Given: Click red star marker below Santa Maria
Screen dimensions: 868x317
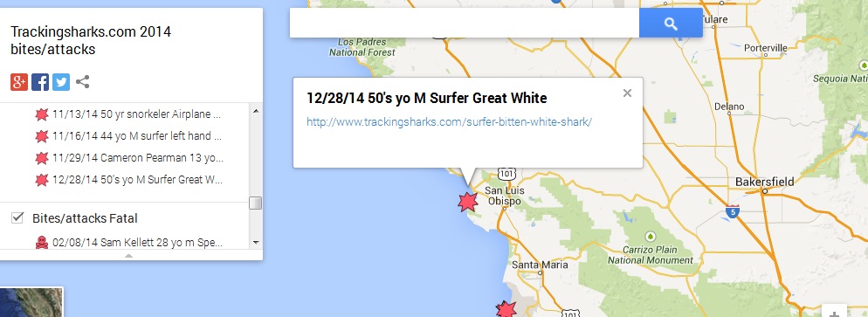Looking at the screenshot, I should coord(506,310).
